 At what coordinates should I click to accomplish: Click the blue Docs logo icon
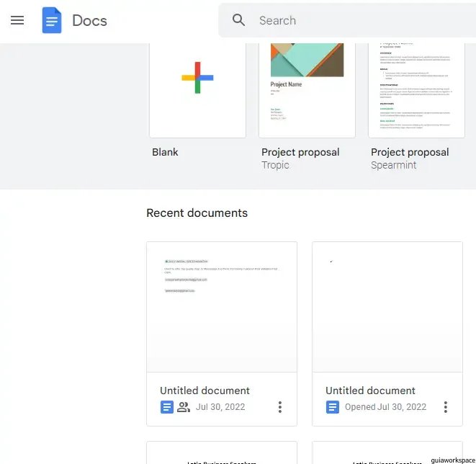tap(52, 20)
